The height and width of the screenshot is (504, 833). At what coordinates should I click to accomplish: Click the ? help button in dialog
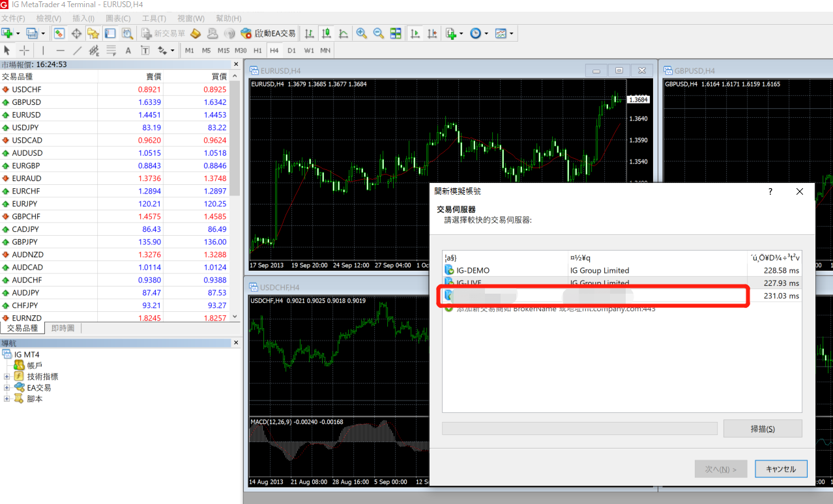click(x=770, y=191)
